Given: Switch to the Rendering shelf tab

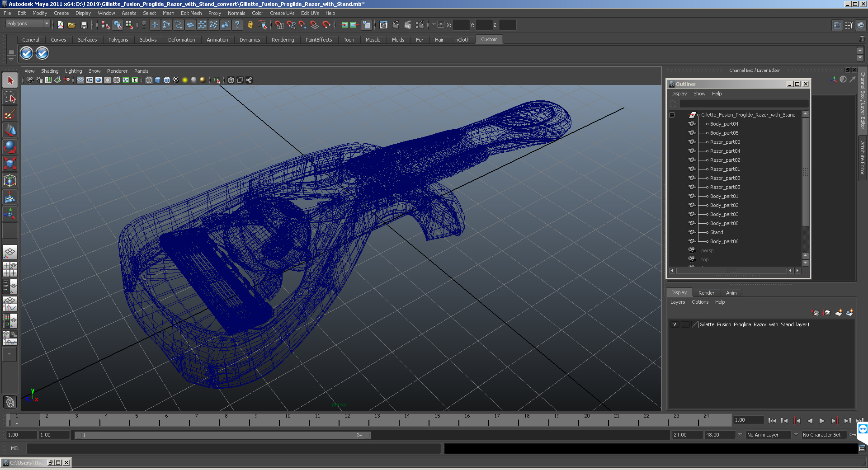Looking at the screenshot, I should (283, 40).
